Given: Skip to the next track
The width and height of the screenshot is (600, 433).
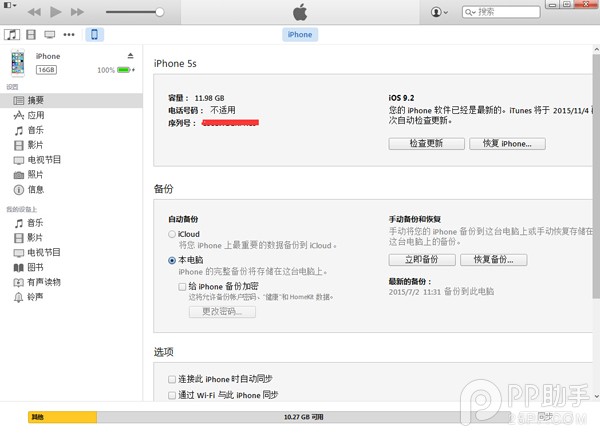Looking at the screenshot, I should point(79,12).
